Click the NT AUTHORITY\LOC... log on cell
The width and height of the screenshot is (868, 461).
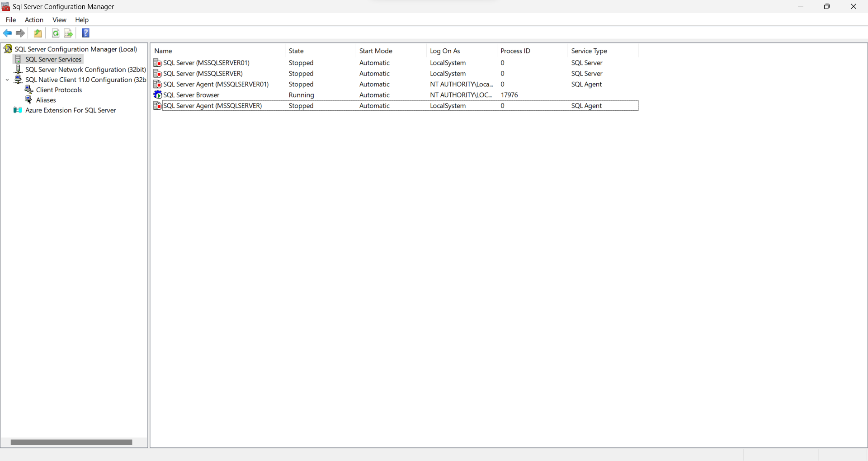tap(461, 95)
